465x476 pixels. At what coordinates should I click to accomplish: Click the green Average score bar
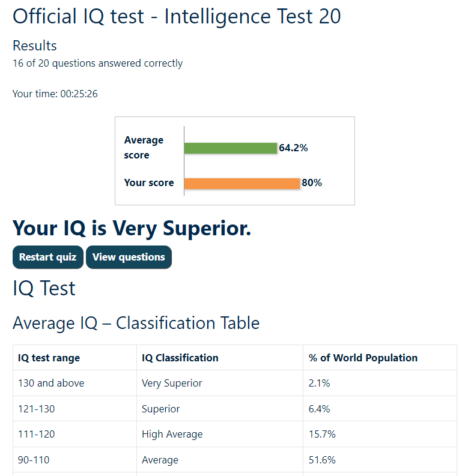click(x=231, y=148)
